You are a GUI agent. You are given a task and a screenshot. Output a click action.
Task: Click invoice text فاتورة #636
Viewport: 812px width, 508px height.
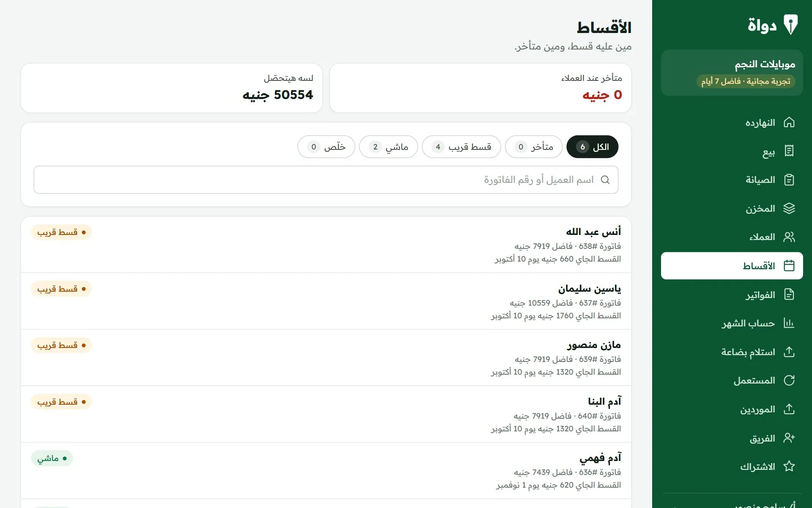tap(600, 472)
